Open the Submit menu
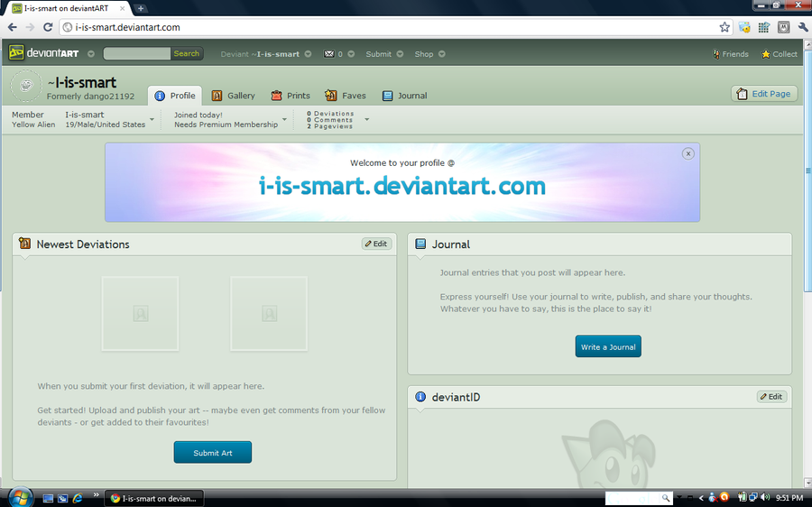 click(379, 54)
